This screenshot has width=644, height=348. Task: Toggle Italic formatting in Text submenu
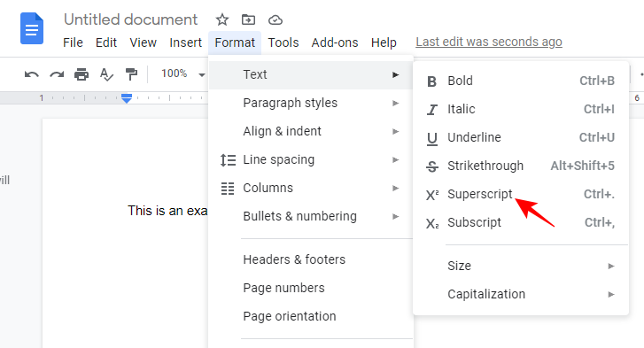(521, 109)
